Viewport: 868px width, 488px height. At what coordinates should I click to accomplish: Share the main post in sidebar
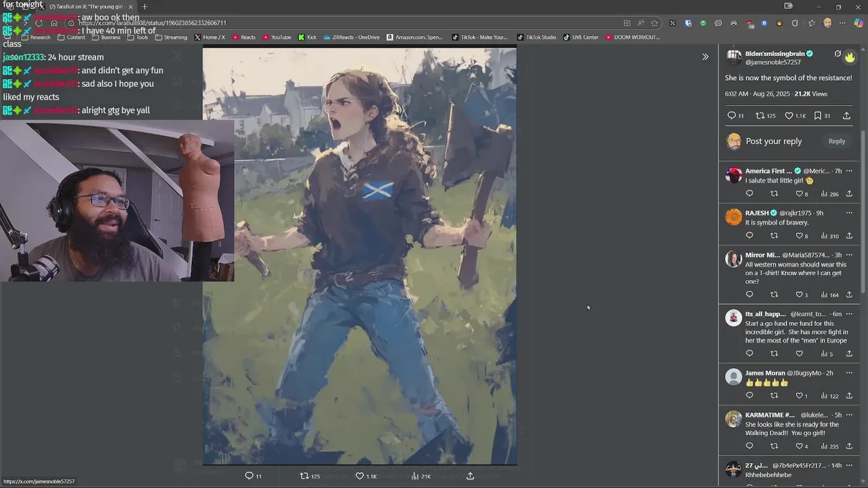(x=846, y=116)
